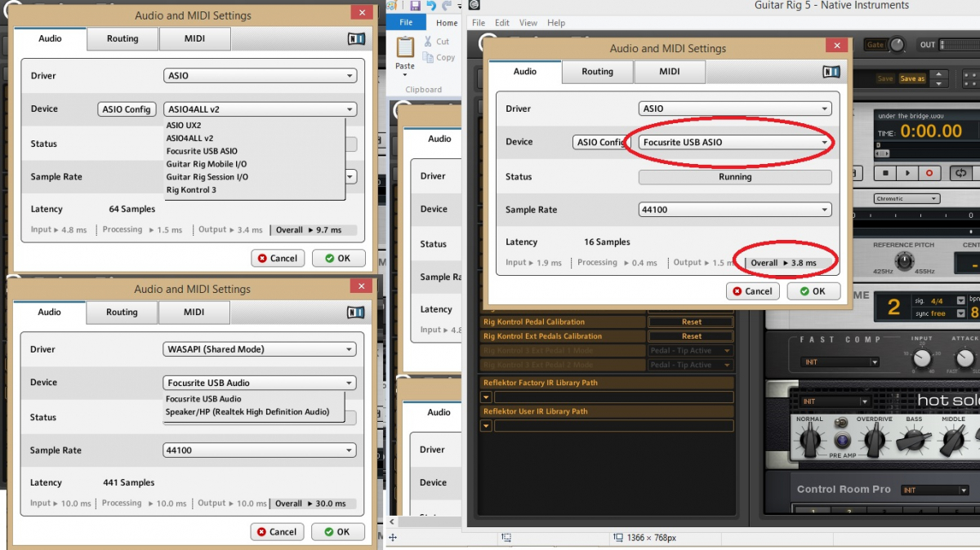
Task: Open the tuner Chromatic mode dropdown
Action: (x=906, y=198)
